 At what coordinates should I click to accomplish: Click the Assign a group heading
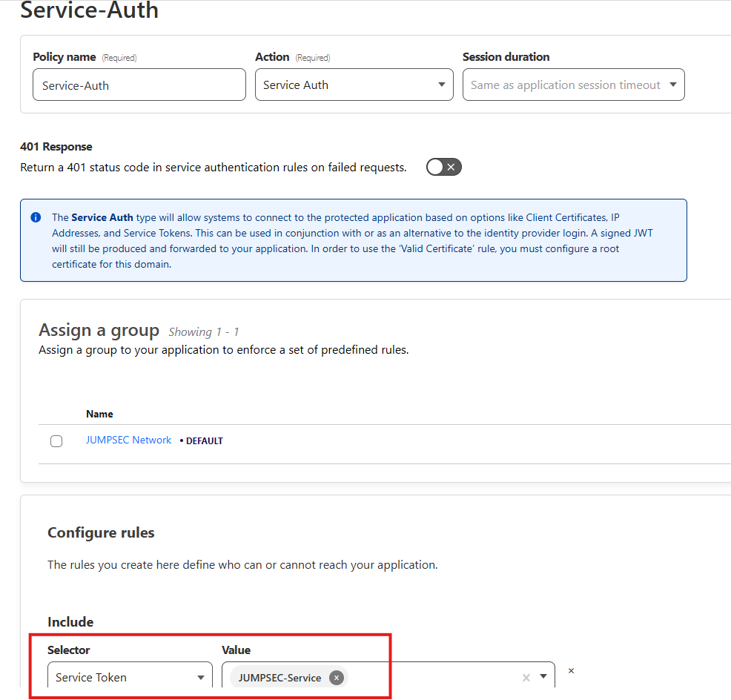click(x=99, y=331)
